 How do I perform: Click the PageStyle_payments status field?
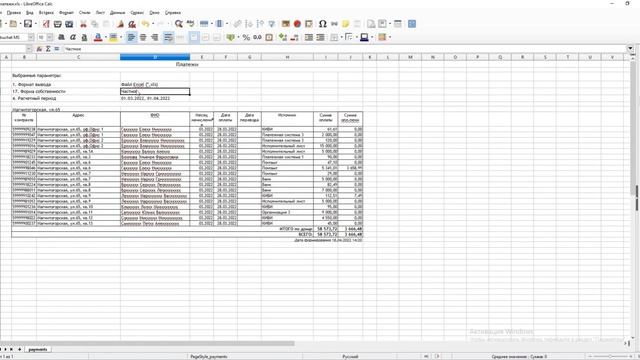209,356
